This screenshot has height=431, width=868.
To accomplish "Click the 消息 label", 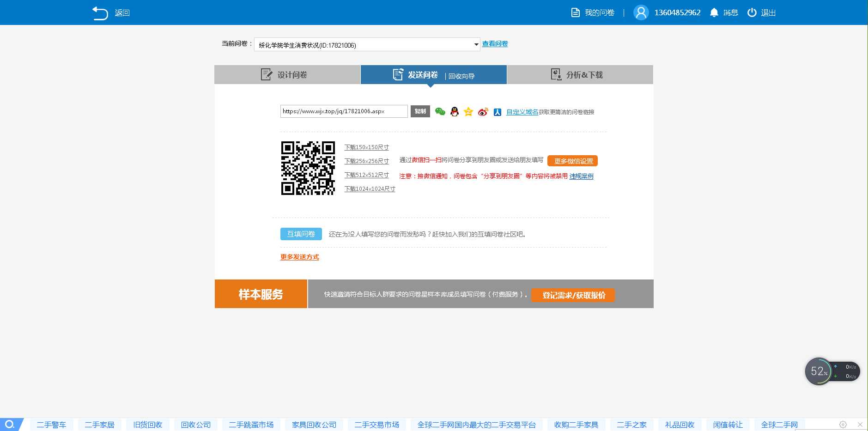I will click(731, 13).
